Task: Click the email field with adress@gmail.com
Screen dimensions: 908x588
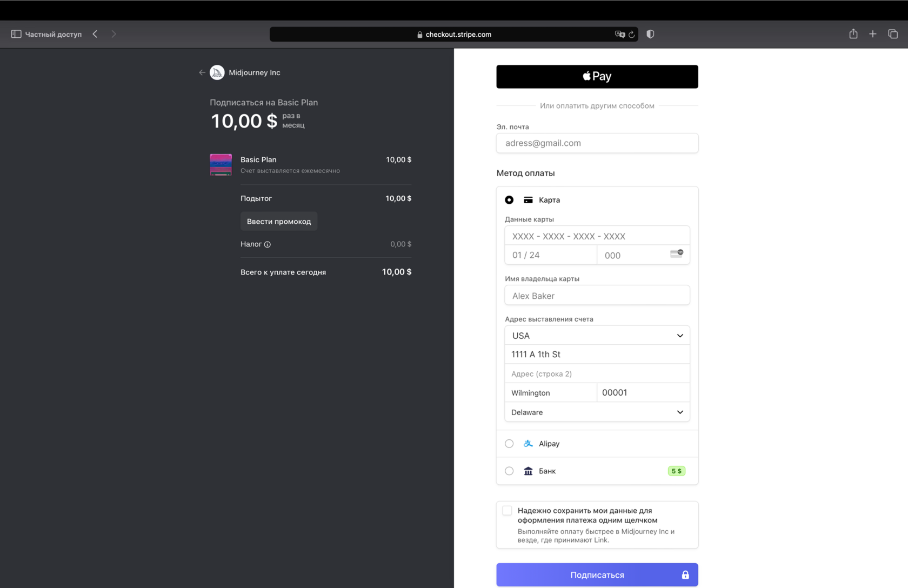Action: (597, 143)
